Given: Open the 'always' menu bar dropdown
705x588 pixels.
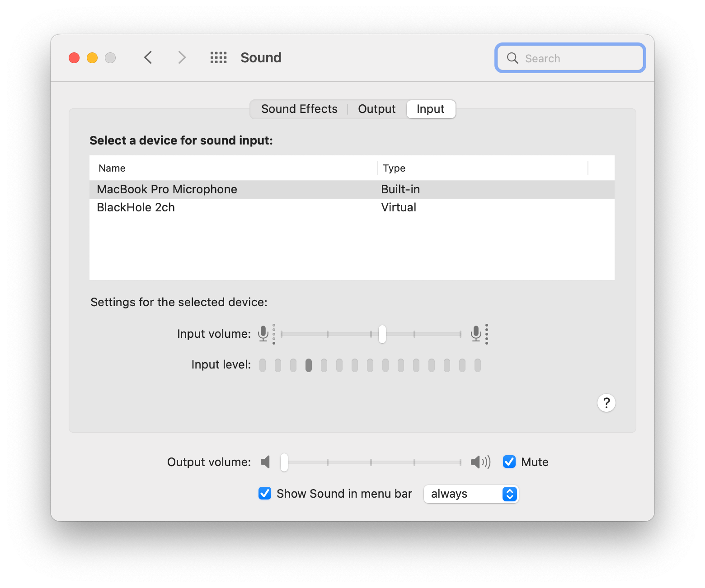Looking at the screenshot, I should tap(471, 494).
